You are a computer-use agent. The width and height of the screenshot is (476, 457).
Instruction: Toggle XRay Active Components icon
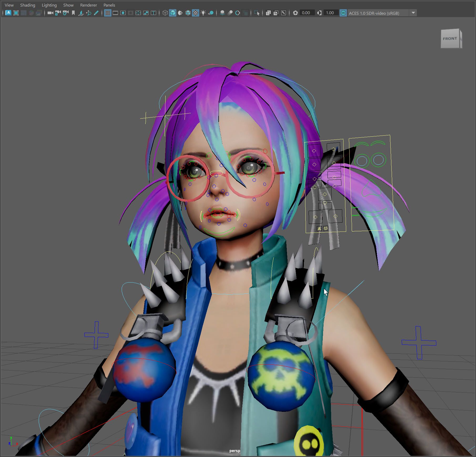276,13
